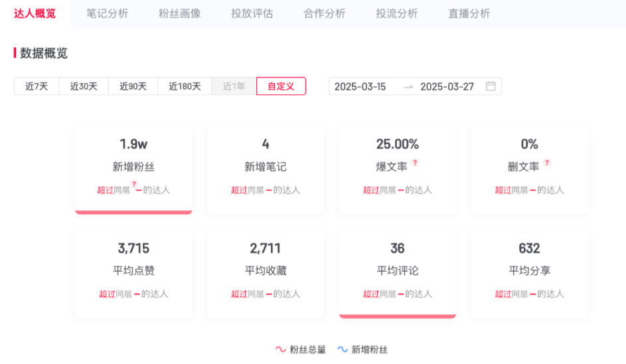Select the 平均收藏 2,711 metric card
Screen dimensions: 626x364
pyautogui.click(x=266, y=274)
